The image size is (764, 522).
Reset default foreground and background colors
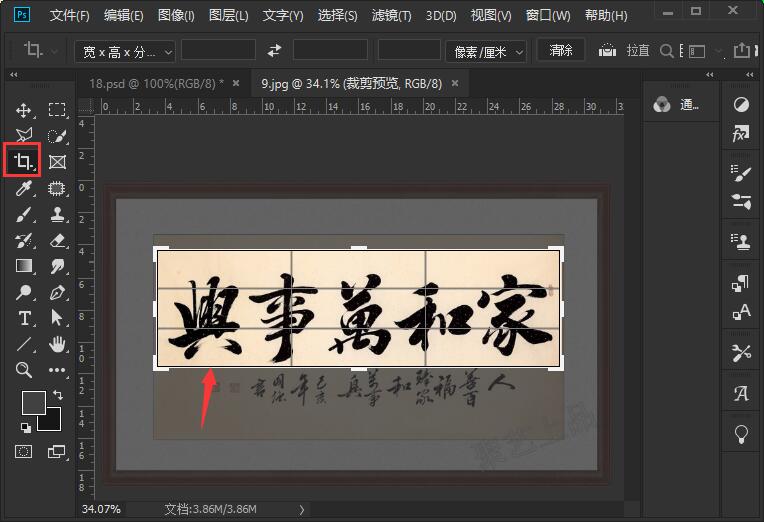(26, 428)
